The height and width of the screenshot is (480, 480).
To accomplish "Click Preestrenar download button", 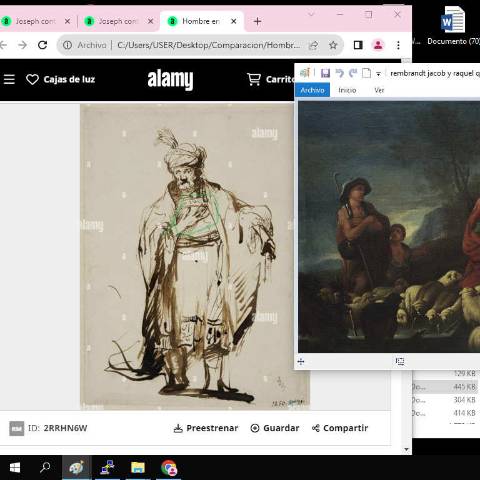I will 206,428.
